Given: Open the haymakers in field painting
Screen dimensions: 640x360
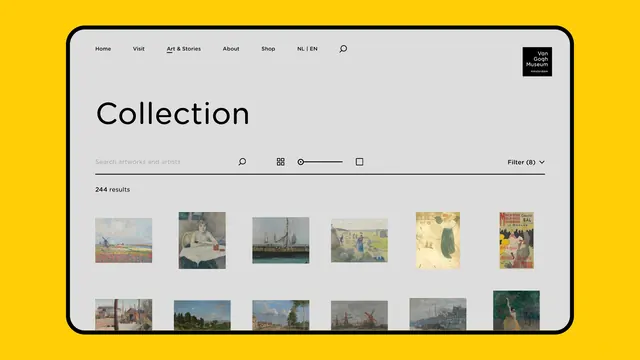Looking at the screenshot, I should (359, 240).
